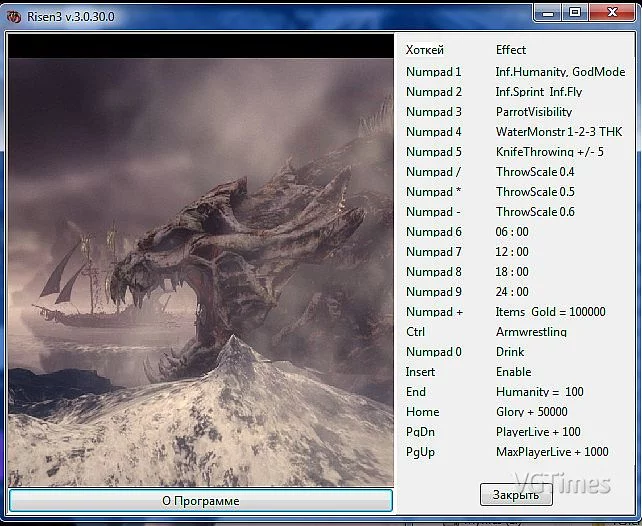This screenshot has height=526, width=642.
Task: Click the Numpad 3 hotkey label
Action: pyautogui.click(x=434, y=112)
